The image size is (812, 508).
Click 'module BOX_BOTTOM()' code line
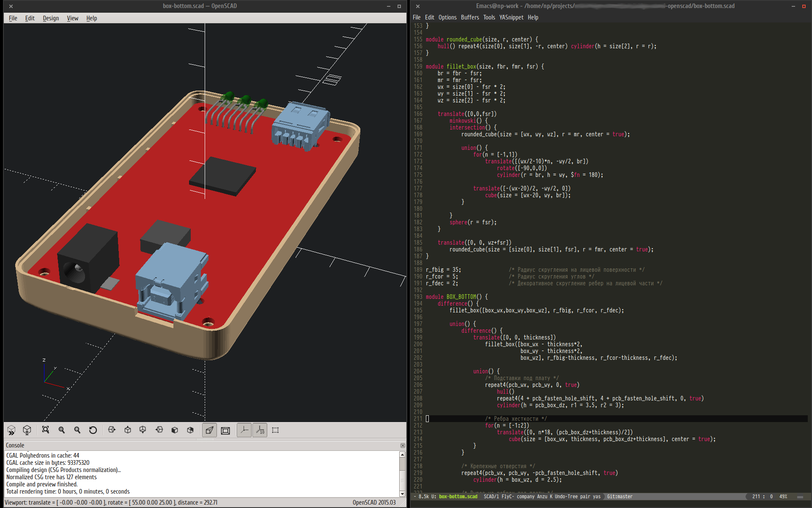(457, 297)
